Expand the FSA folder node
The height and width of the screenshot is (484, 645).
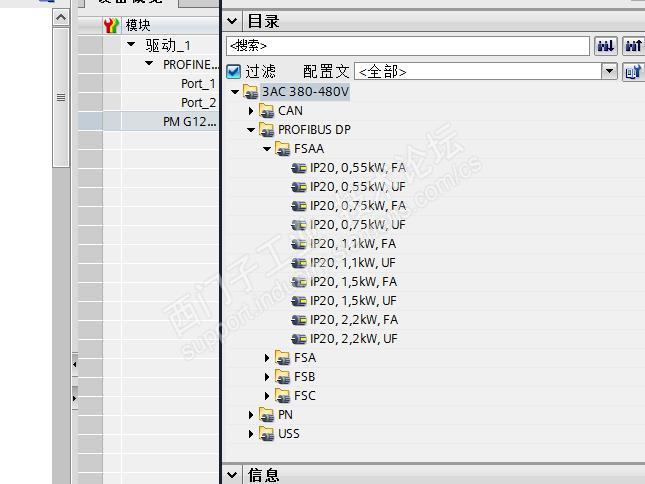click(267, 358)
